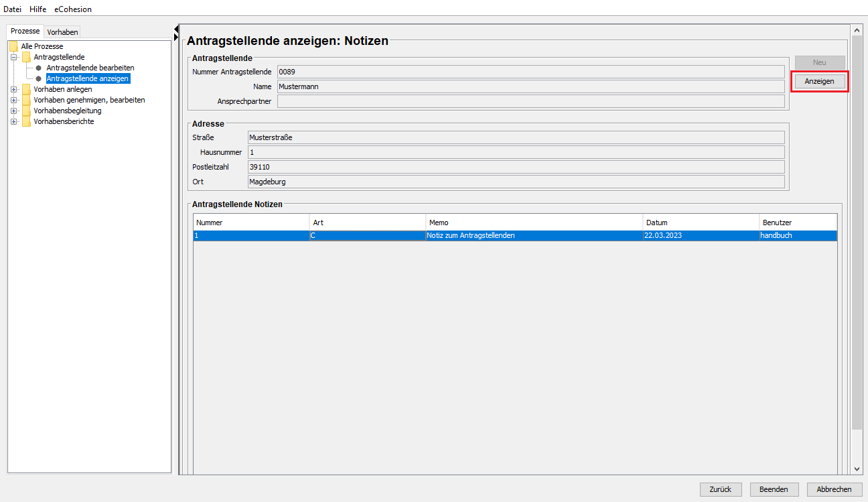Image resolution: width=868 pixels, height=502 pixels.
Task: Open the eCohesion menu
Action: (73, 9)
